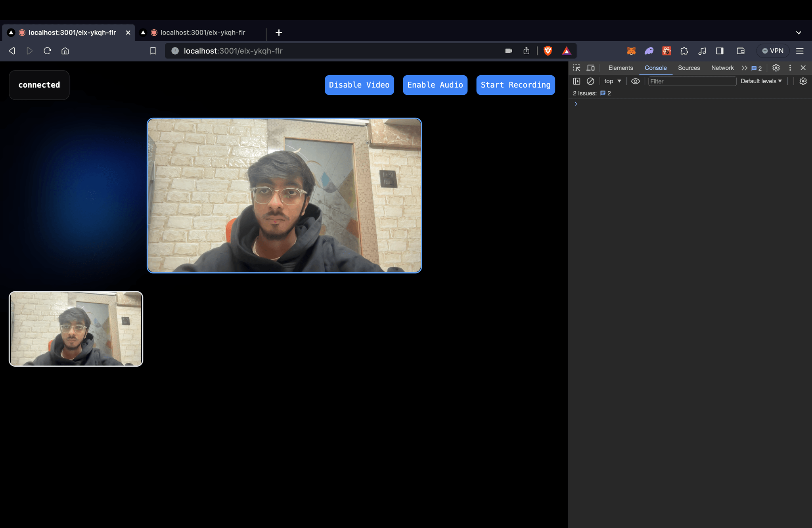Toggle the device toolbar icon in DevTools

point(590,68)
